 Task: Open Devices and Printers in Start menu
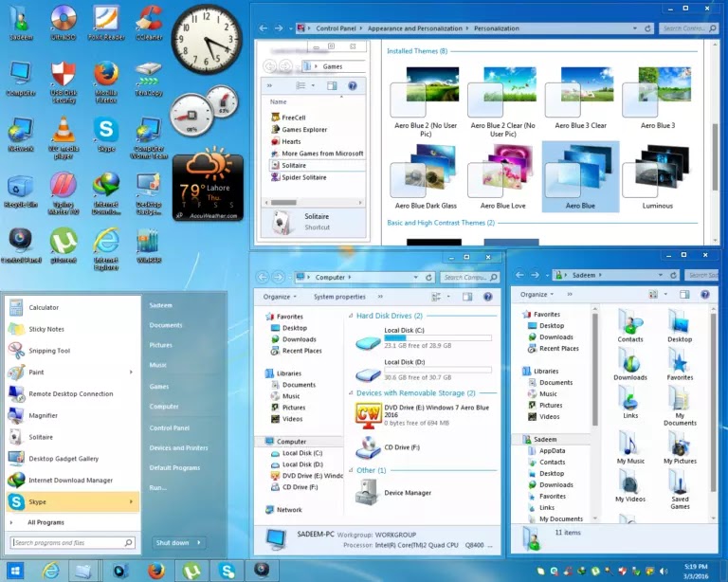tap(178, 447)
